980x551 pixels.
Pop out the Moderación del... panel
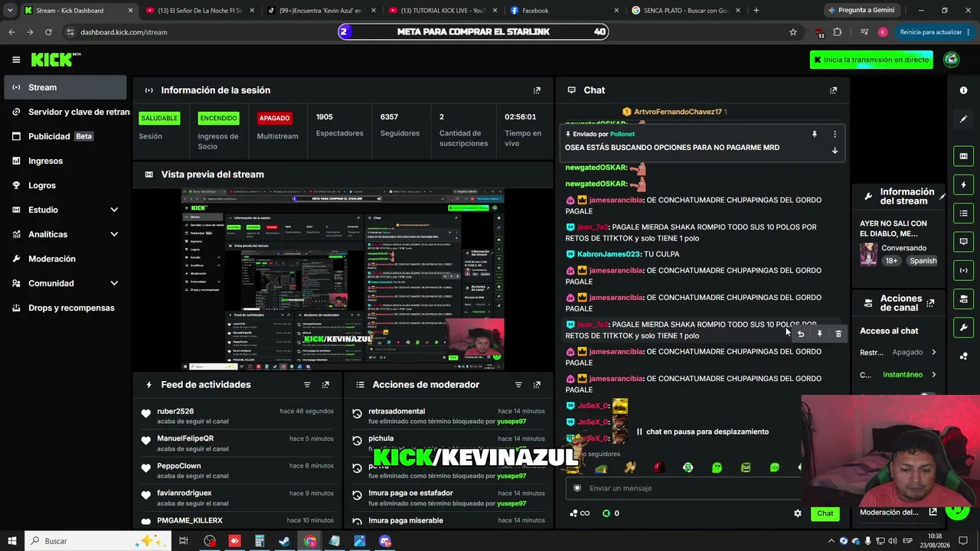tap(933, 512)
